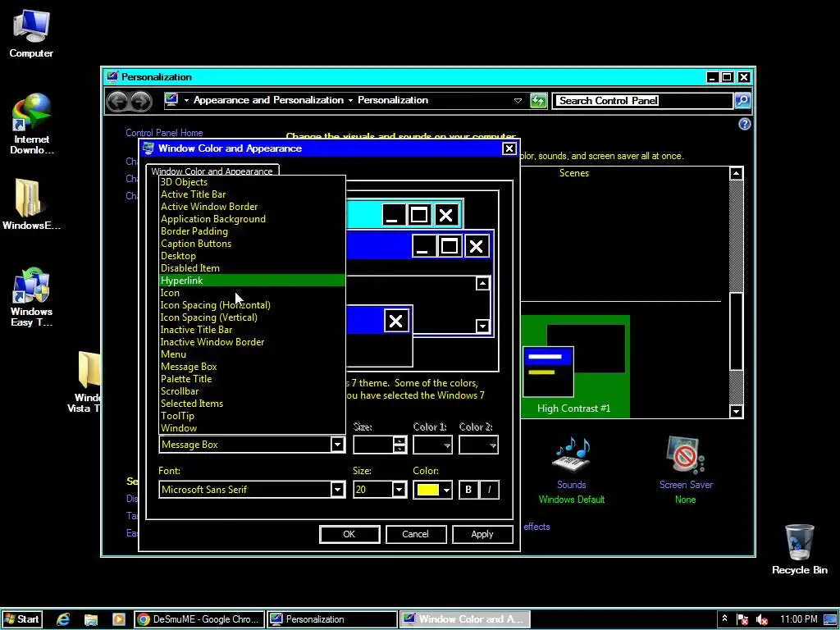Click Cancel in Window Color and Appearance
The height and width of the screenshot is (630, 840).
pyautogui.click(x=415, y=534)
